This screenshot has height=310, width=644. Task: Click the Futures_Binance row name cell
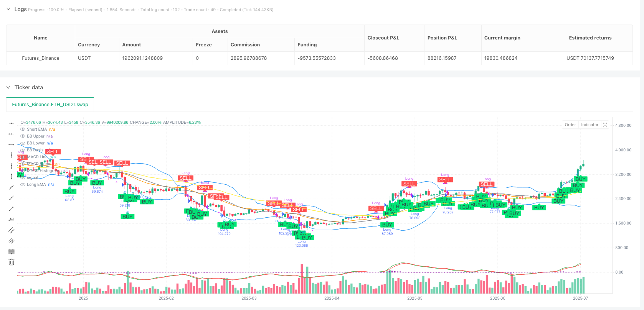tap(41, 58)
